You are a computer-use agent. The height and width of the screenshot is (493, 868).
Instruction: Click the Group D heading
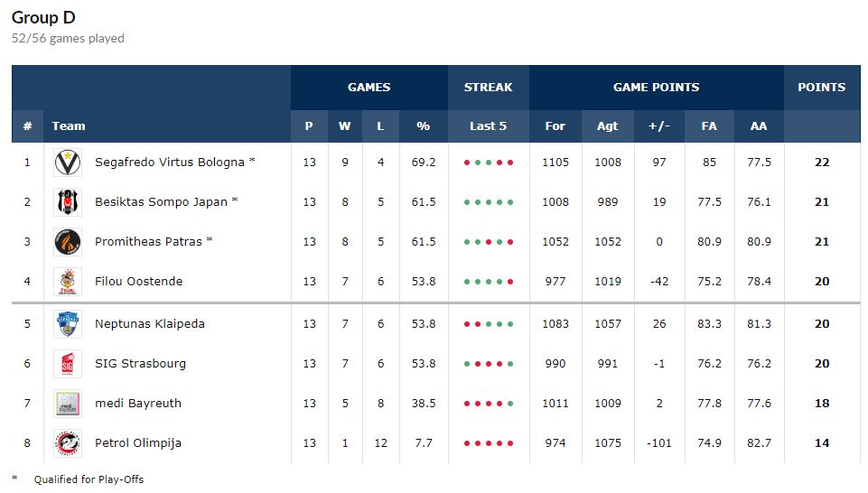pyautogui.click(x=42, y=17)
